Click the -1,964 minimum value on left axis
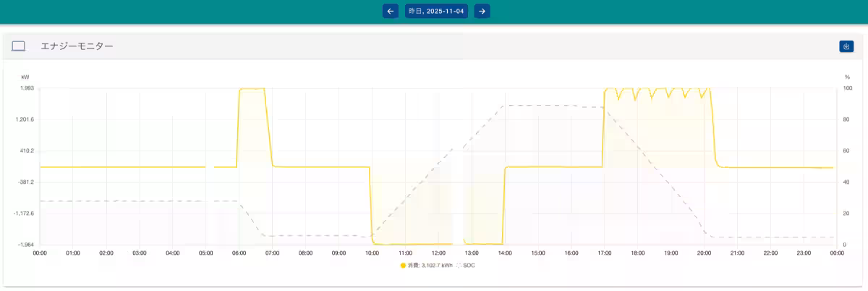The height and width of the screenshot is (291, 868). (25, 245)
